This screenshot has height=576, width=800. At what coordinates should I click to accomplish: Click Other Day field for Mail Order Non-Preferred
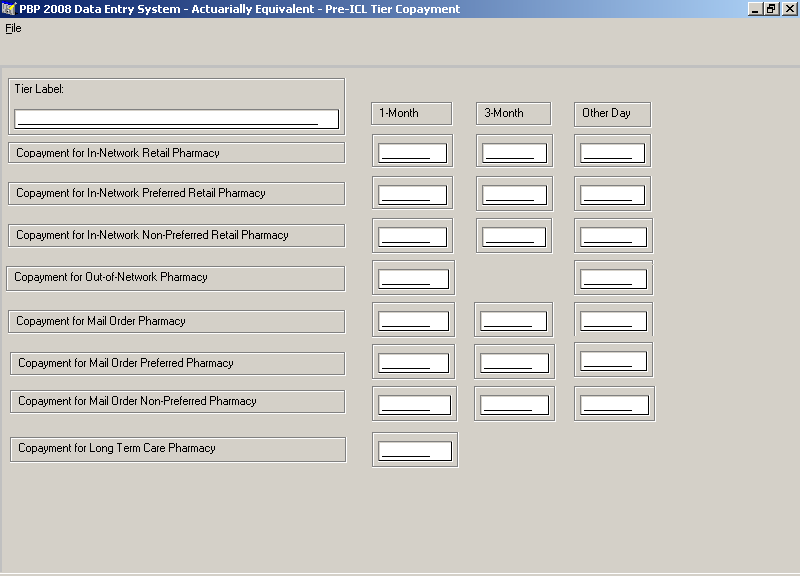614,405
